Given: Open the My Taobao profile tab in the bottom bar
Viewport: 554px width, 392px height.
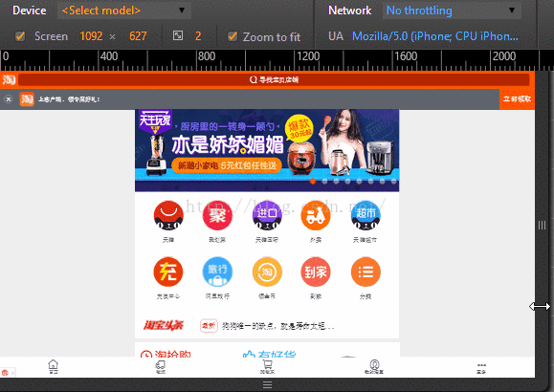Looking at the screenshot, I should click(x=374, y=366).
